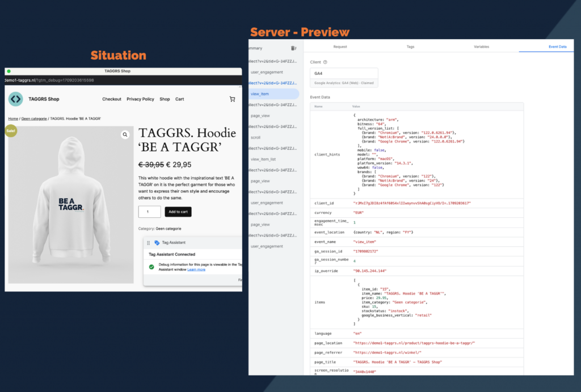Click the page_referrer URL value
The height and width of the screenshot is (392, 581).
coord(387,353)
